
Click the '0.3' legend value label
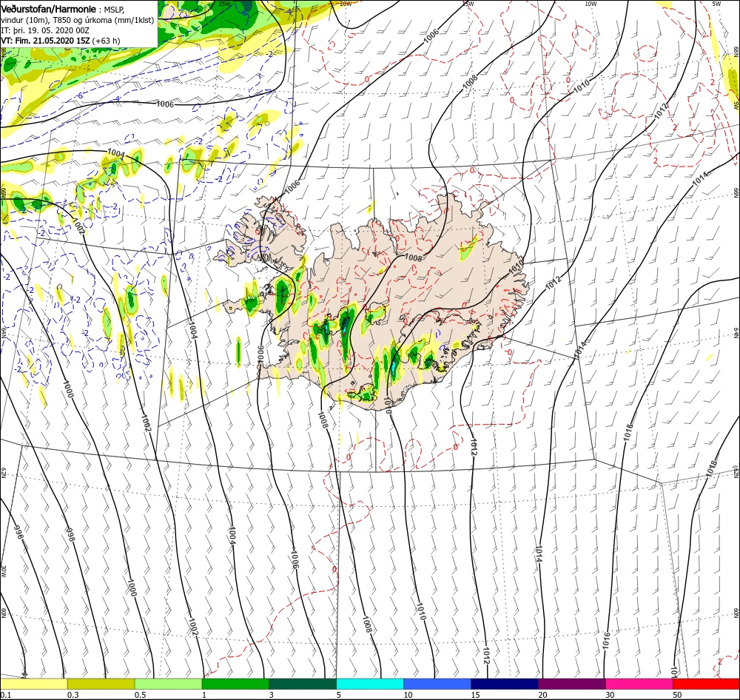click(73, 695)
